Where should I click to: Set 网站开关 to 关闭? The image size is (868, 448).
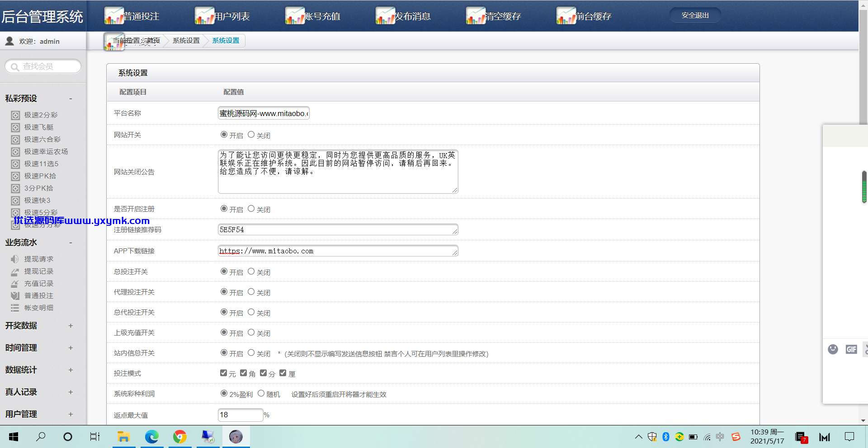coord(251,135)
